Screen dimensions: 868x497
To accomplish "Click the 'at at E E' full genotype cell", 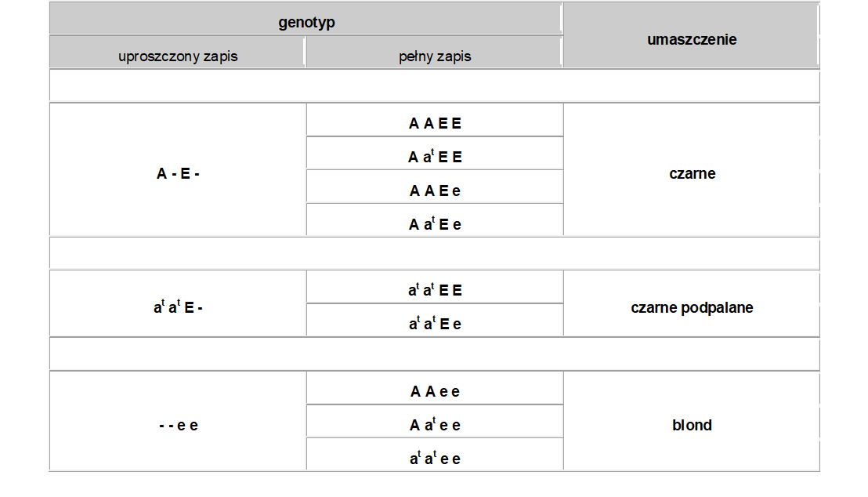I will coord(435,290).
